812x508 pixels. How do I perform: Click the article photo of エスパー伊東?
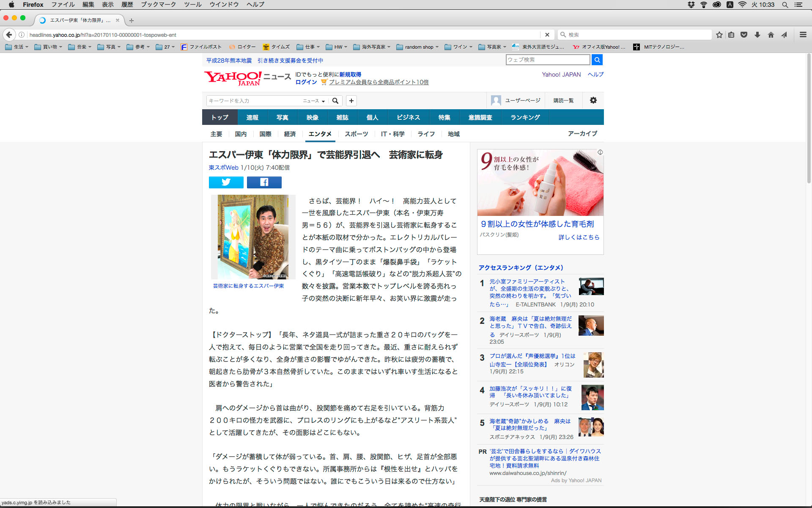coord(253,237)
